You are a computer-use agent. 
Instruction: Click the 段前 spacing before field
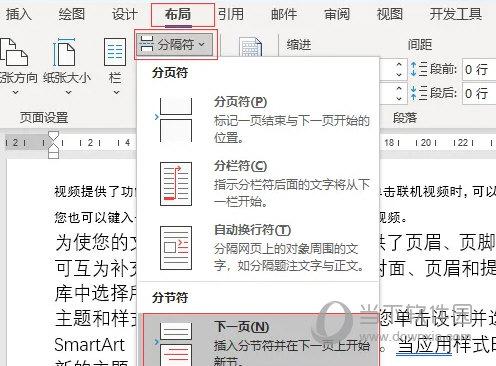[x=479, y=70]
